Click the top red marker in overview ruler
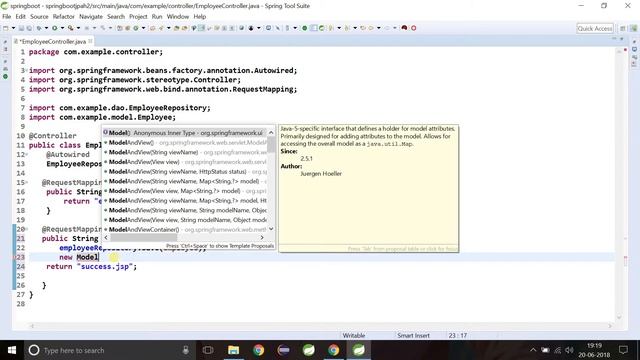The image size is (640, 360). pos(625,50)
